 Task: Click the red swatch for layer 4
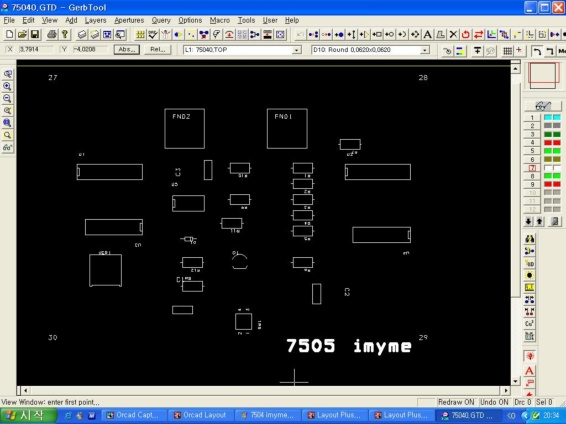click(x=552, y=143)
